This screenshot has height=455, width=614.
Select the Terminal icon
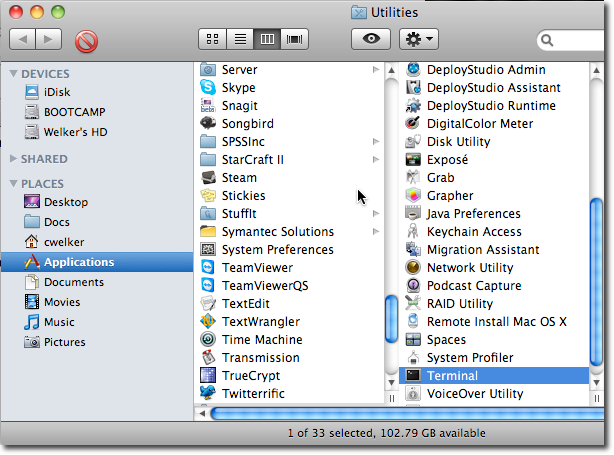tap(413, 376)
